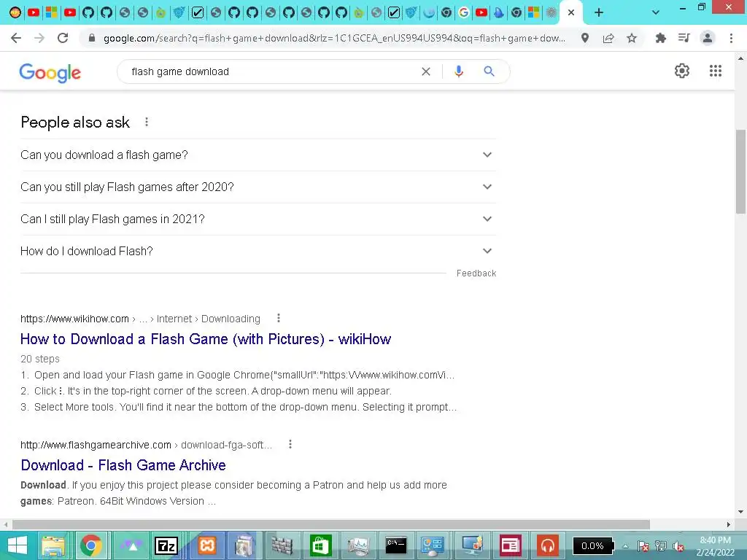Open the media control playlist icon
This screenshot has height=560, width=747.
point(684,38)
